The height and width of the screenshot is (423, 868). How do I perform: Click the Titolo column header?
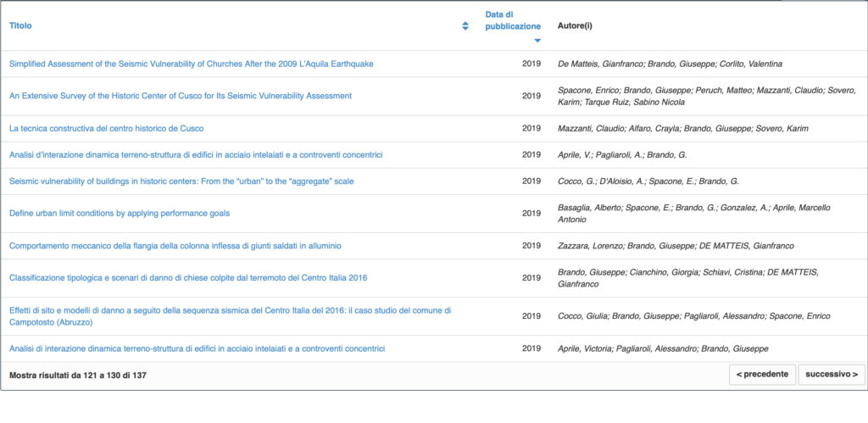click(x=20, y=25)
